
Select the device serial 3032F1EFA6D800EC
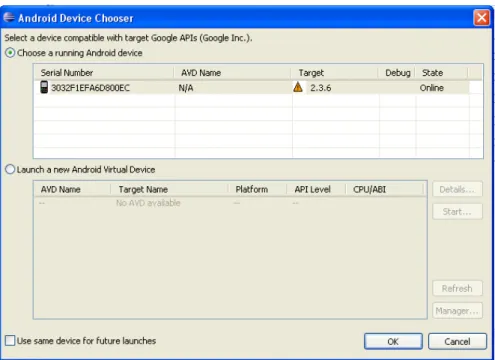[90, 88]
